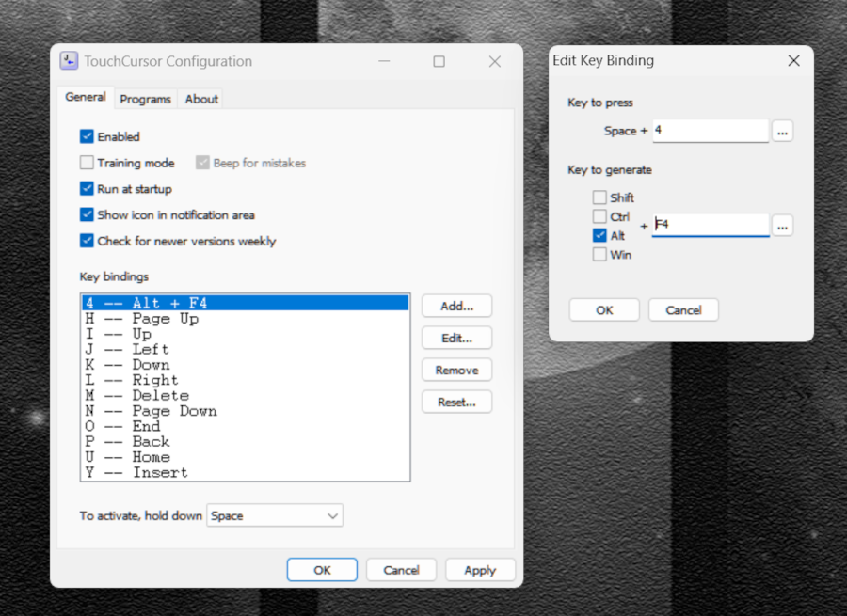The image size is (847, 616).
Task: Maximize the TouchCursor Configuration window
Action: coord(439,61)
